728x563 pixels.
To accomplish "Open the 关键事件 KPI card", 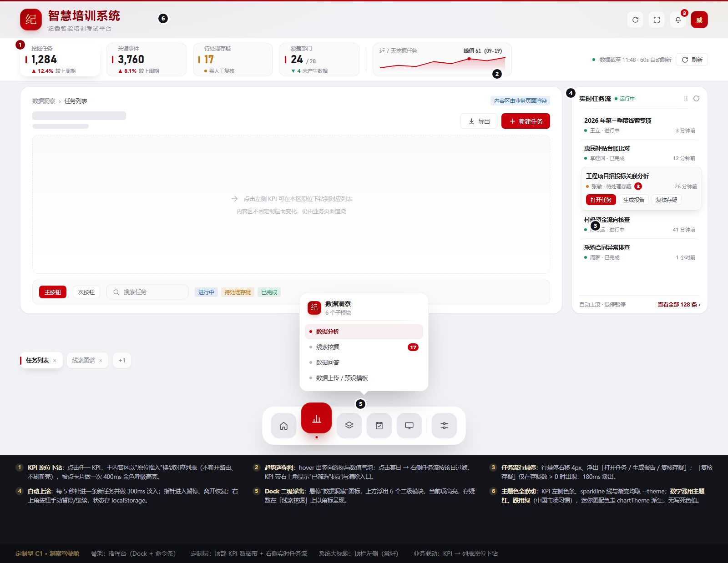I will tap(147, 60).
